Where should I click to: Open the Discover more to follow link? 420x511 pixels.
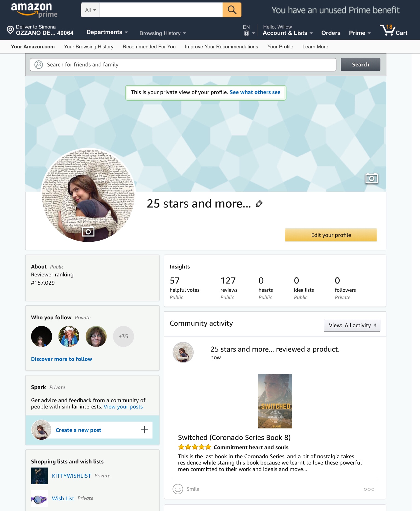pyautogui.click(x=62, y=359)
